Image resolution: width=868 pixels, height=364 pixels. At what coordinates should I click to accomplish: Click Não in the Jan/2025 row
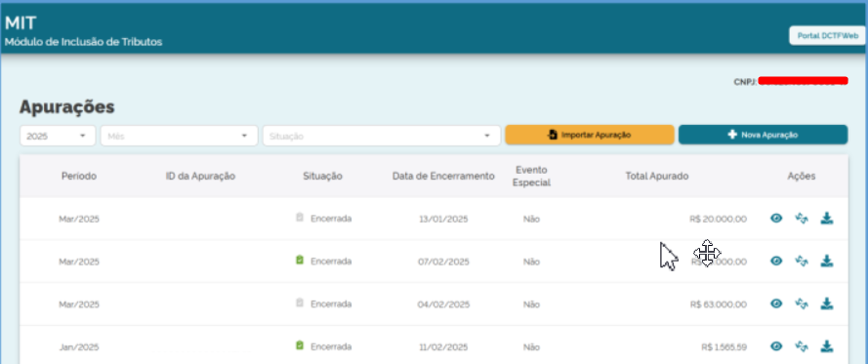531,347
